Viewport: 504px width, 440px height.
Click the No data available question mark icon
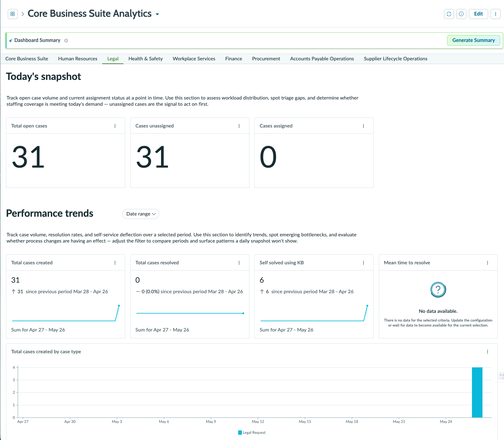click(x=438, y=289)
